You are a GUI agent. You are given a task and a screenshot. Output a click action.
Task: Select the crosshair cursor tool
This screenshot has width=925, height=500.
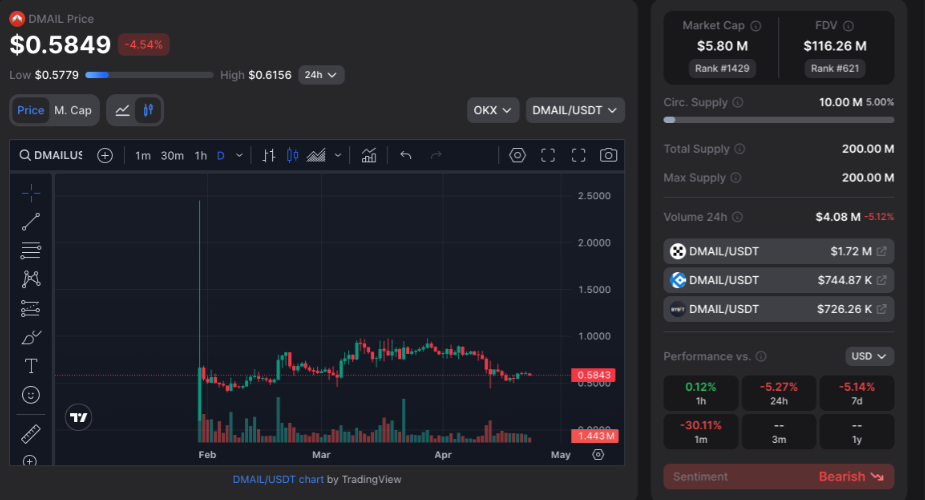click(x=31, y=193)
